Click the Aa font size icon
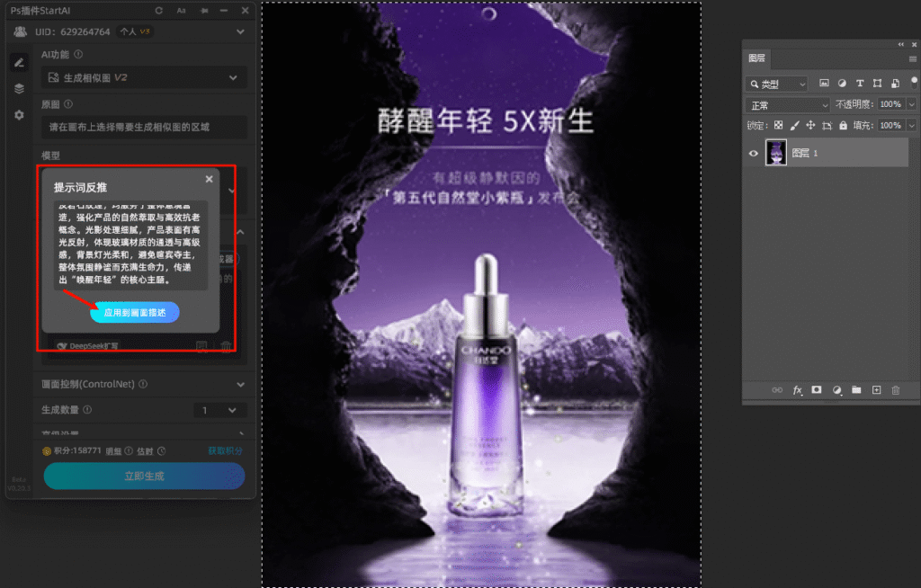Screen dimensions: 921x588 (182, 11)
